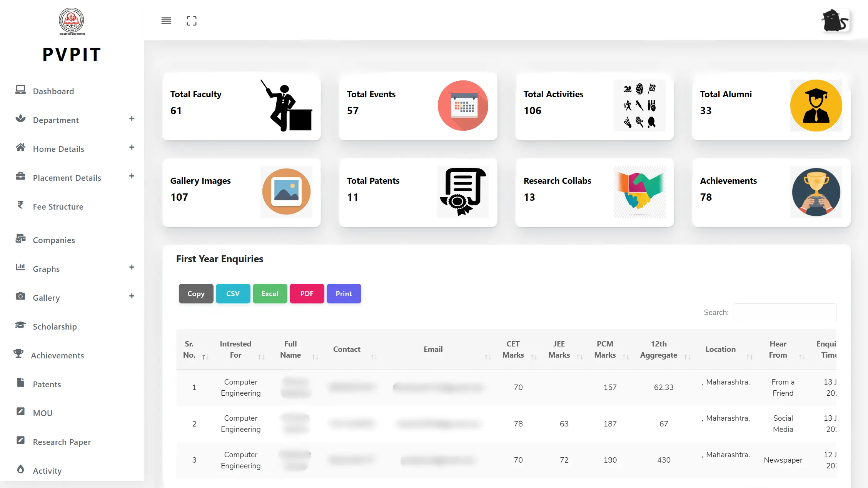The width and height of the screenshot is (868, 488).
Task: Click the Total Patents certificate icon
Action: (x=463, y=192)
